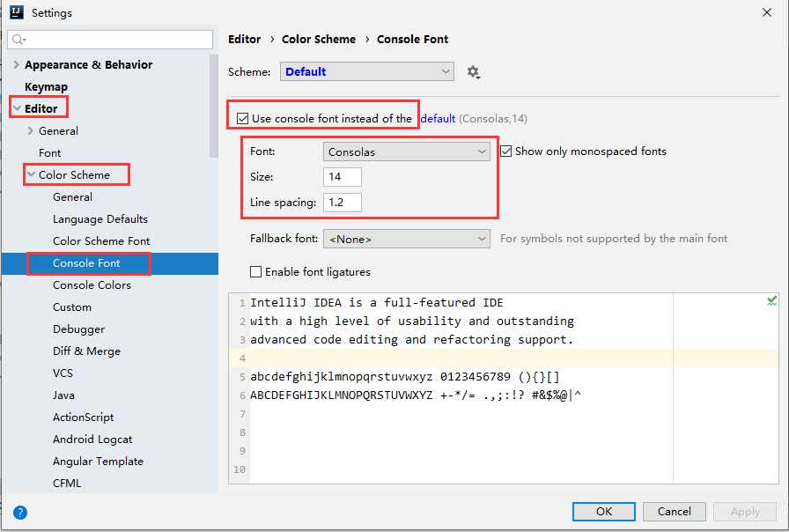Select Custom color scheme item

tap(72, 307)
